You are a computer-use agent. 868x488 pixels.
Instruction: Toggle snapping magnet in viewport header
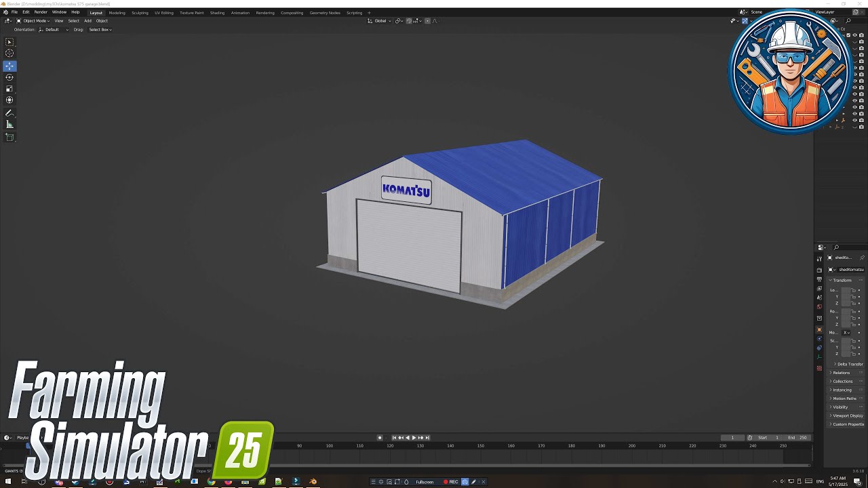pos(410,21)
